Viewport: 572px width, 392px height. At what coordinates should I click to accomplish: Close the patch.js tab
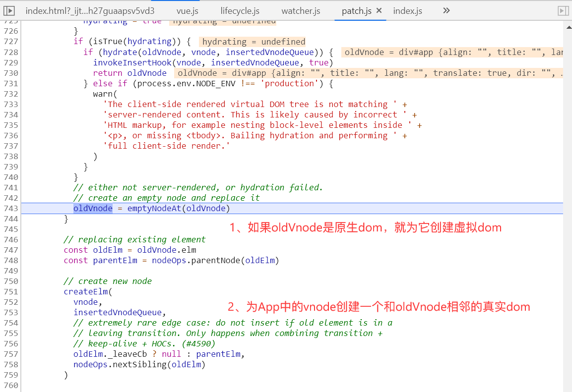[x=379, y=10]
